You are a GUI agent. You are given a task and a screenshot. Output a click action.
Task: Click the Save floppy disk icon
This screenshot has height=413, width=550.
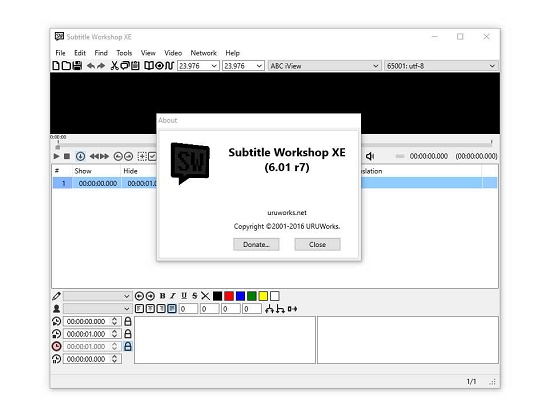[77, 66]
